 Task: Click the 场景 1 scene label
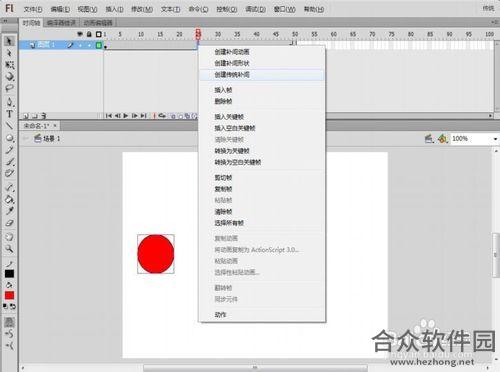(x=52, y=138)
